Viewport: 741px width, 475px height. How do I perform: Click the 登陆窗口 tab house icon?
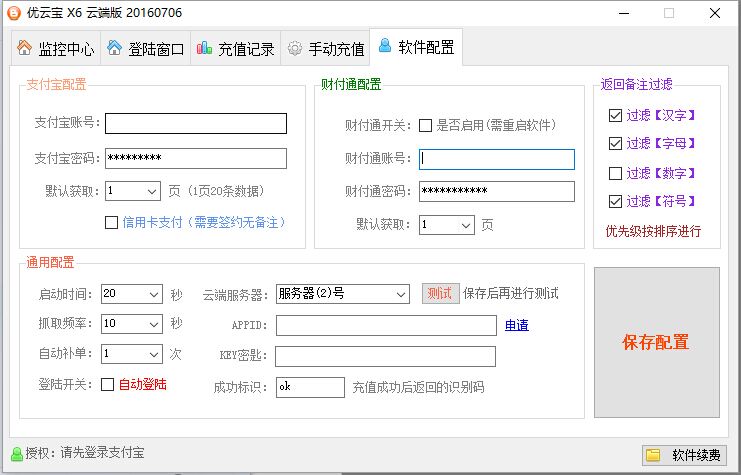point(115,48)
